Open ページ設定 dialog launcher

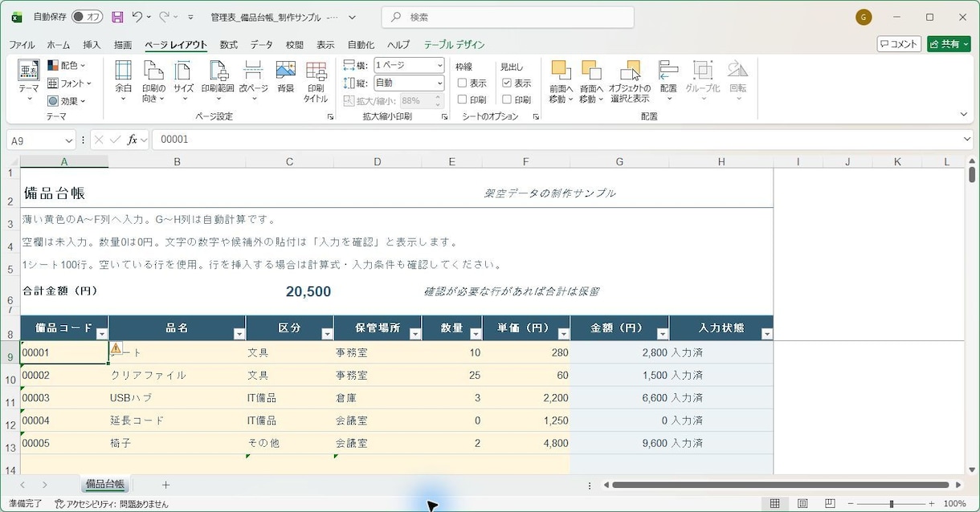(330, 117)
